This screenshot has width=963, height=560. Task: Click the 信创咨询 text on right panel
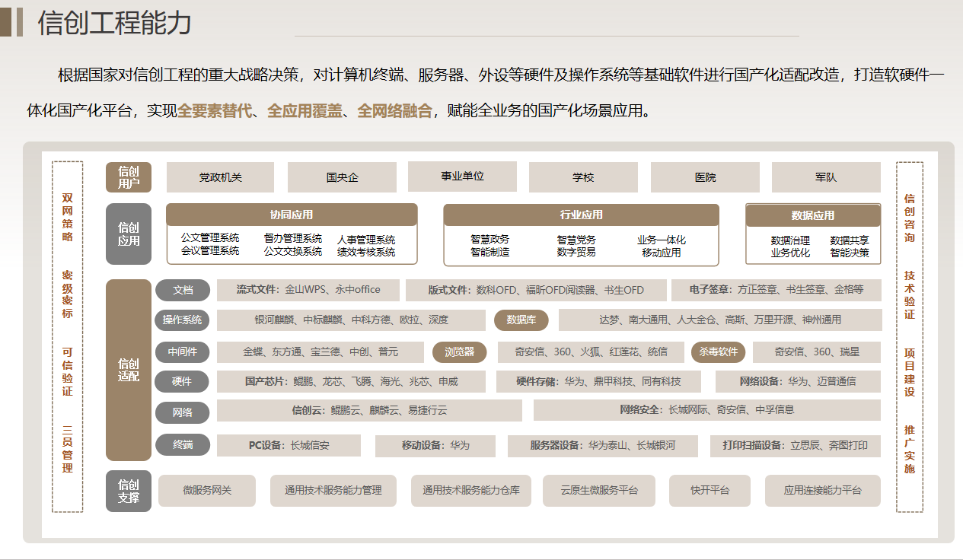(x=909, y=218)
